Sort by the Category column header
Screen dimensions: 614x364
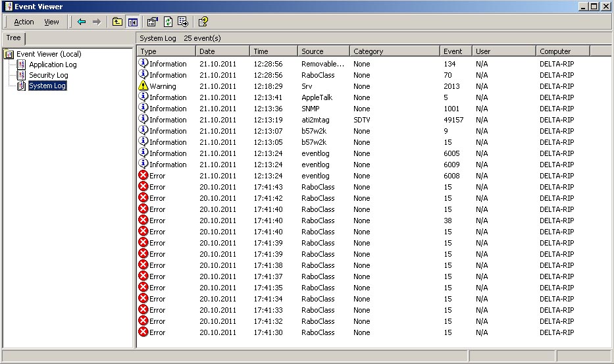pyautogui.click(x=394, y=51)
